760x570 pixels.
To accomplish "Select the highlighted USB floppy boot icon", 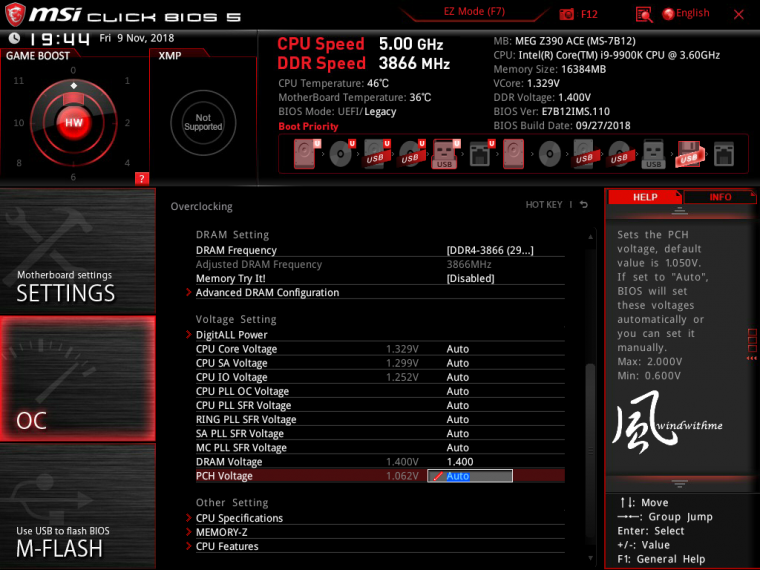I will tap(689, 154).
